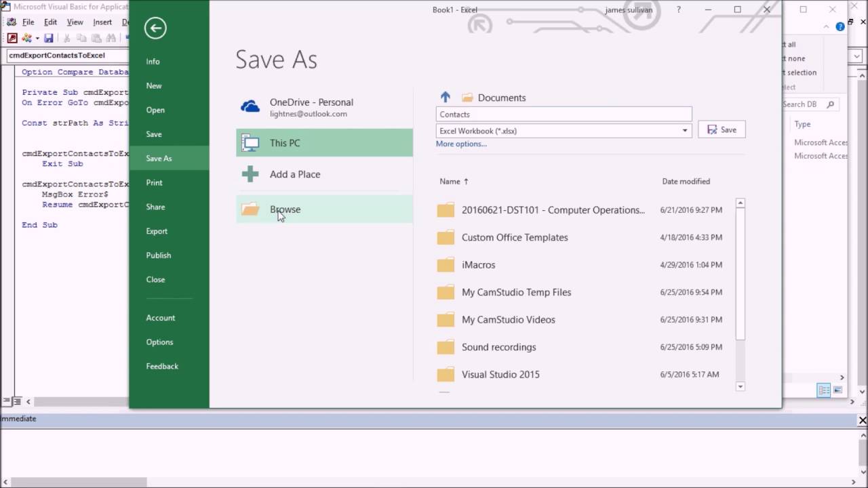The image size is (868, 488).
Task: Click VBA menu bar Access icon beside File
Action: 12,22
